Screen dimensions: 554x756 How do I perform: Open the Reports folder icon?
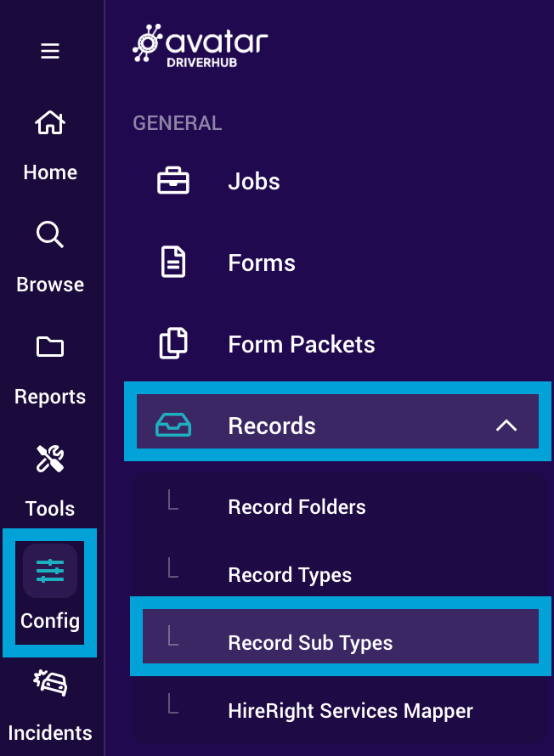tap(50, 347)
